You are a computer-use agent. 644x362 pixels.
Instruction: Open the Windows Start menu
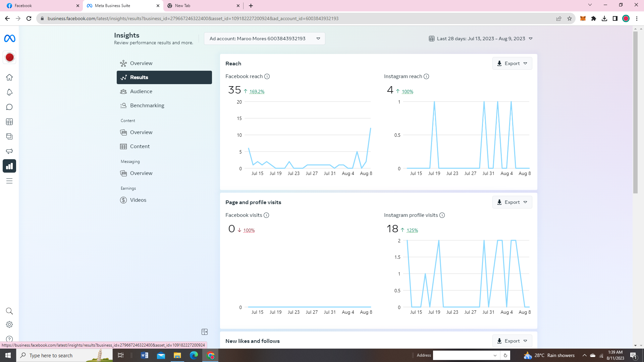point(8,355)
